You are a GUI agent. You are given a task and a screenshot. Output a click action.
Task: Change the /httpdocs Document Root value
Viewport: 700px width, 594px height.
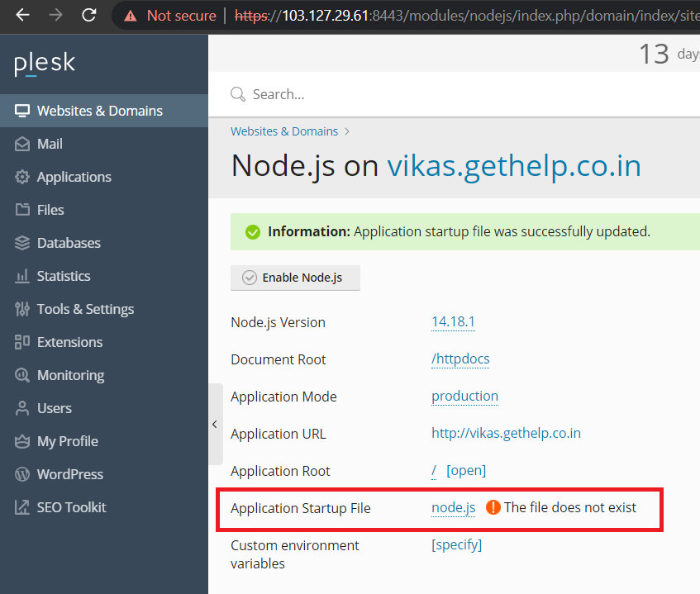(x=460, y=359)
